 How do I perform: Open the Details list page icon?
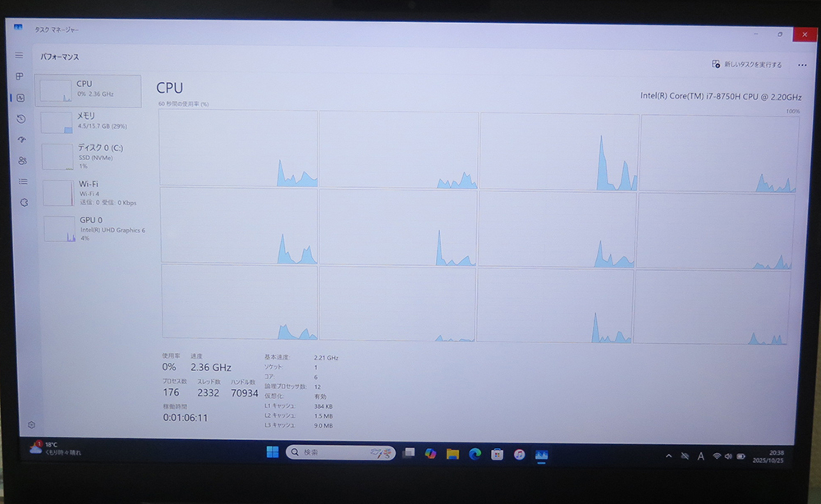[x=23, y=181]
